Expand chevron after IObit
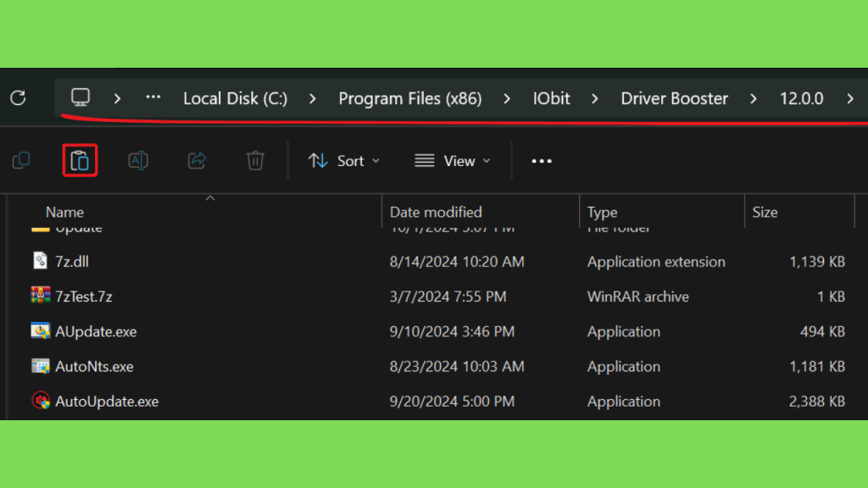Viewport: 868px width, 488px height. point(595,98)
